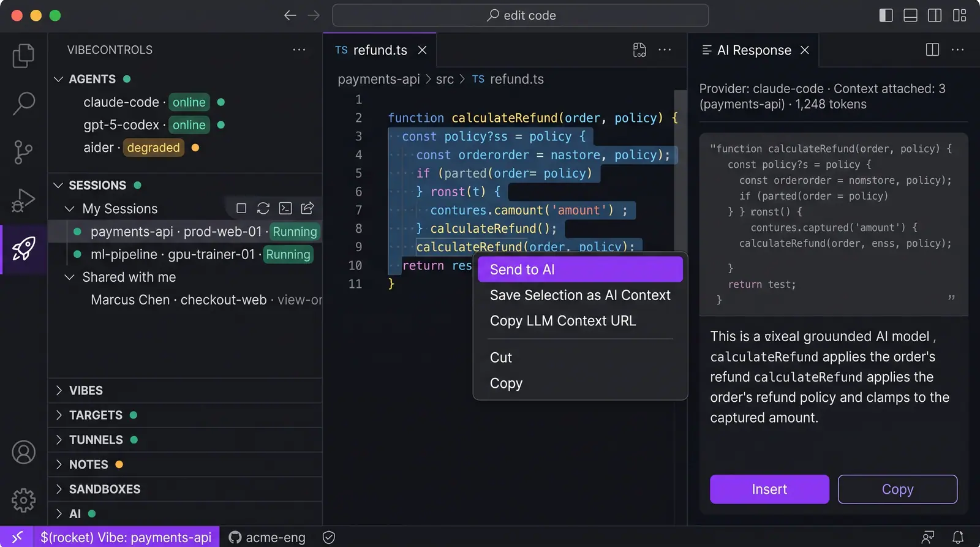The image size is (980, 547).
Task: Click the editor vertical scrollbar
Action: (680, 172)
